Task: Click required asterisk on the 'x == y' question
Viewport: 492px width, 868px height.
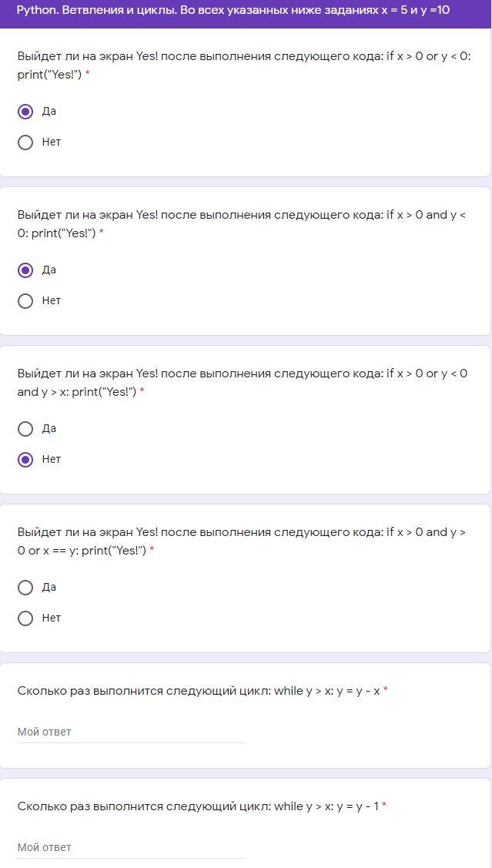Action: (x=152, y=551)
